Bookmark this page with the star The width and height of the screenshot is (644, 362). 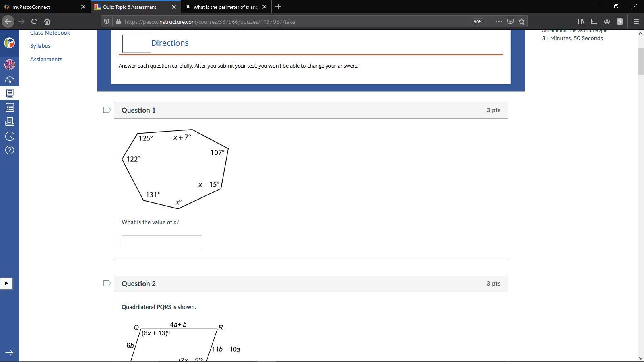pos(522,21)
